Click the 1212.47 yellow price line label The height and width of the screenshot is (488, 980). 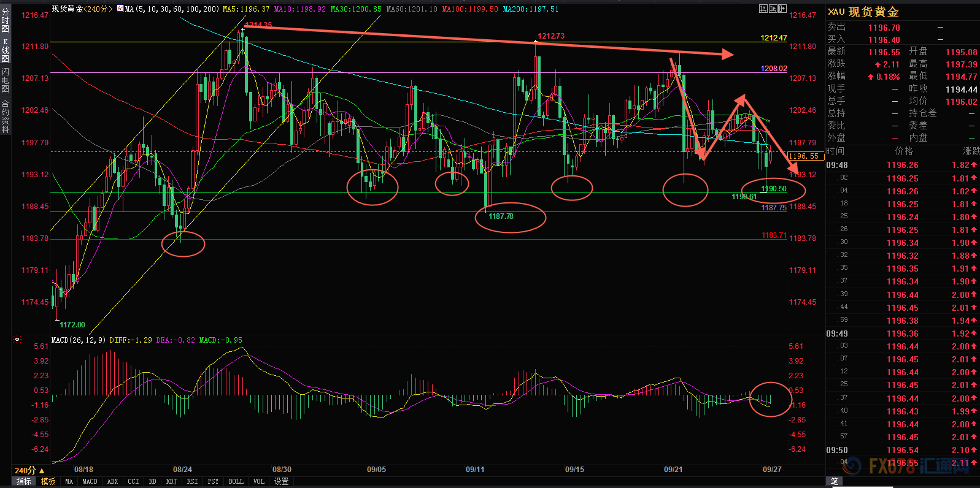point(774,38)
